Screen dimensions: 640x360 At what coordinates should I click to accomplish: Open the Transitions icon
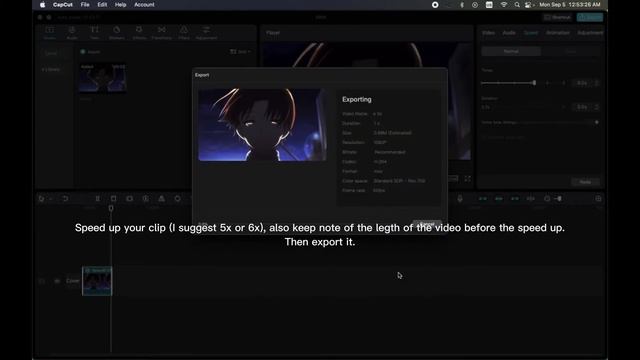[162, 33]
